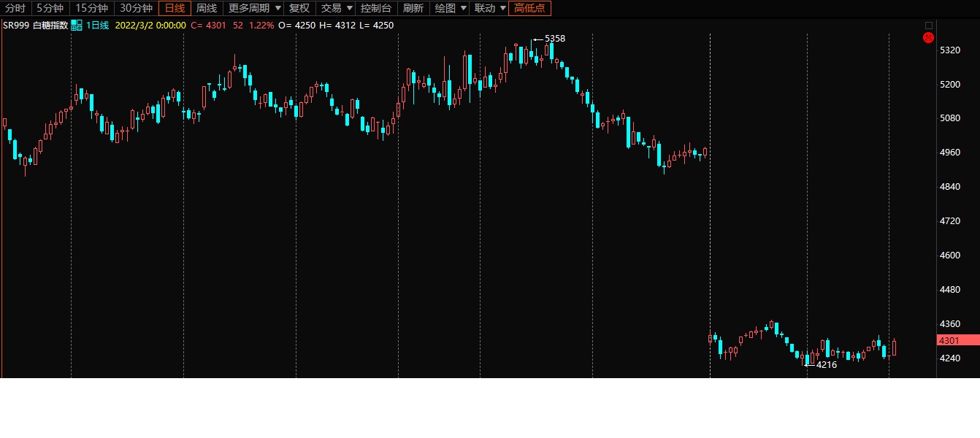
Task: Select the 15分钟 period tab
Action: (x=92, y=9)
